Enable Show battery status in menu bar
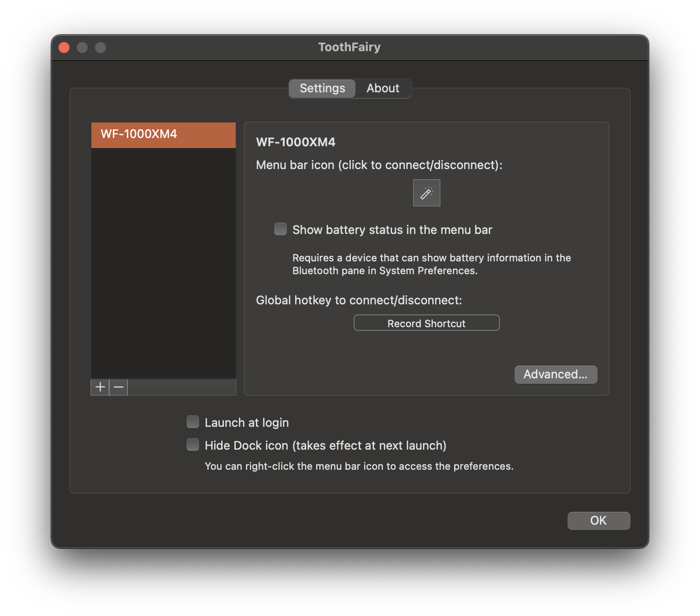700x616 pixels. tap(281, 229)
